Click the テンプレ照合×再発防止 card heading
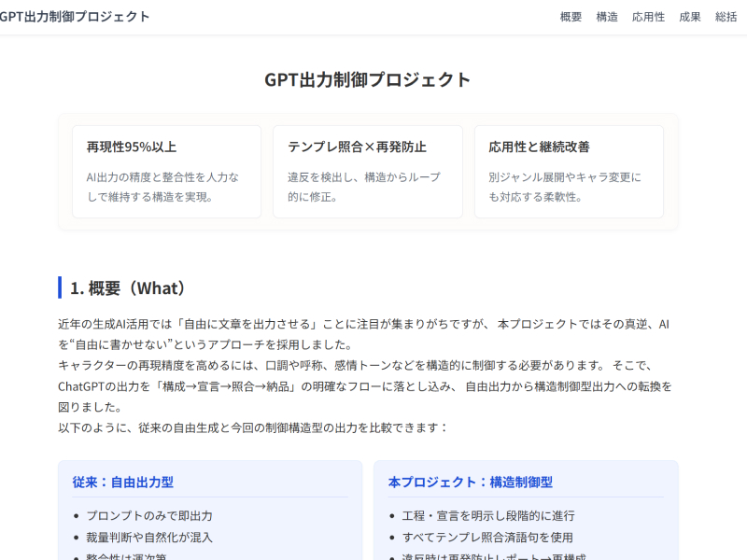This screenshot has width=747, height=560. coord(357,147)
